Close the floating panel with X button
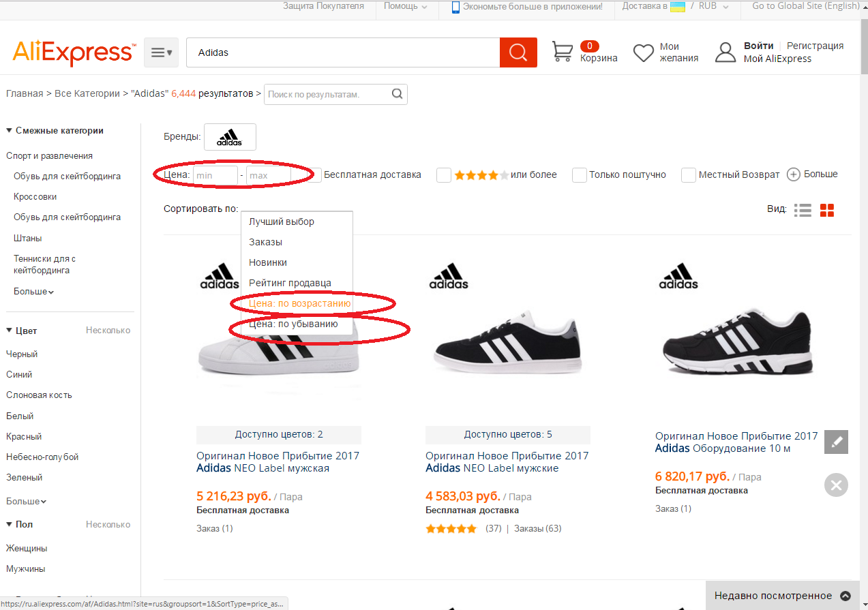 point(836,485)
